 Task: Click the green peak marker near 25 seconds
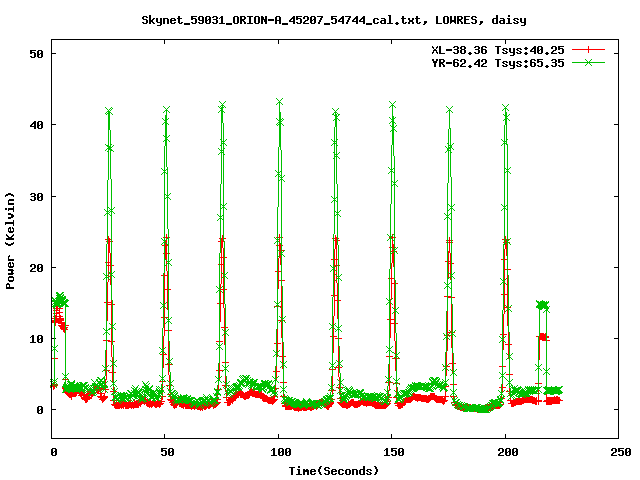pyautogui.click(x=109, y=111)
